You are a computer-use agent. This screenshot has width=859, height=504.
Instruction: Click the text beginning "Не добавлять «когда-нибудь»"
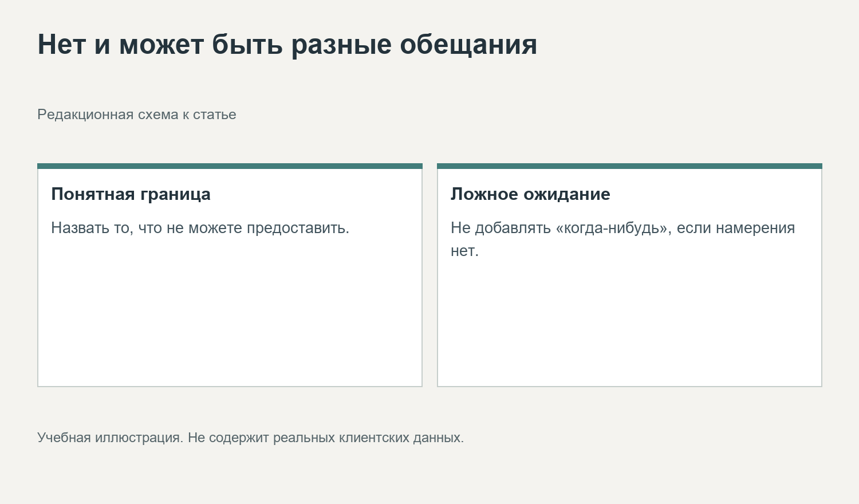click(623, 239)
